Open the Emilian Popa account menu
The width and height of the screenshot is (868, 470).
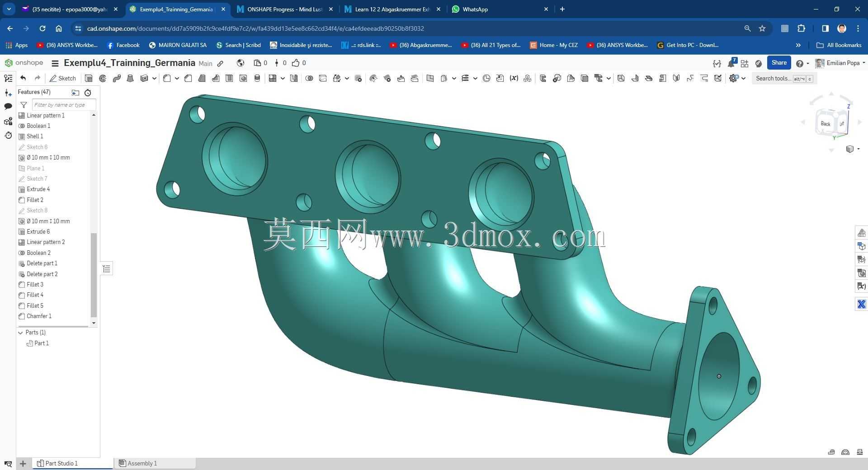[840, 63]
